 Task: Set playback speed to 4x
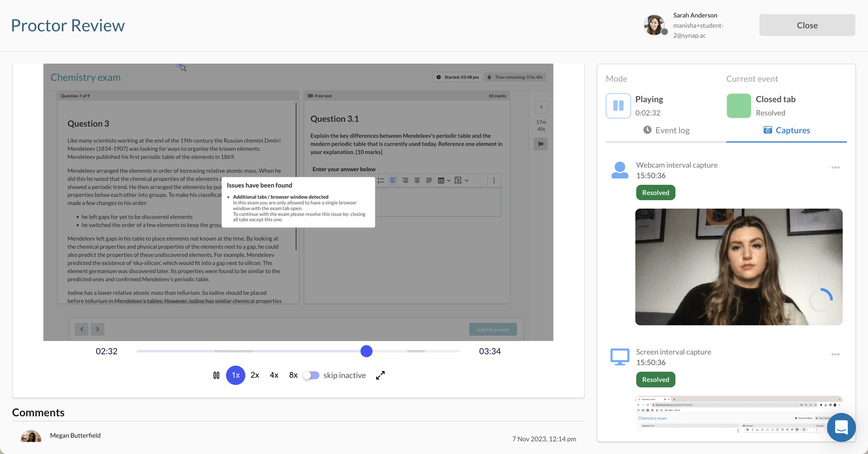point(274,375)
